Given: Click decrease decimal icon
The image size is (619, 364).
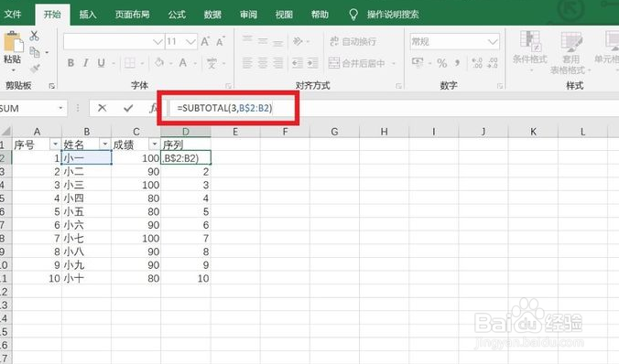Looking at the screenshot, I should (493, 63).
